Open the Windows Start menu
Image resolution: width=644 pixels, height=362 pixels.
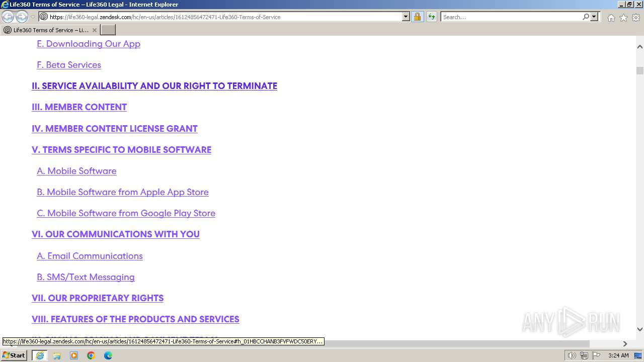(14, 355)
